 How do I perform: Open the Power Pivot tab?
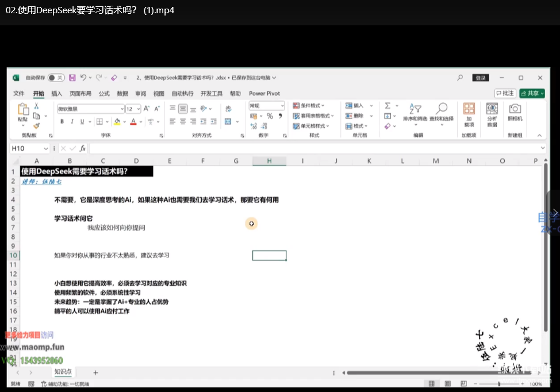[x=264, y=94]
